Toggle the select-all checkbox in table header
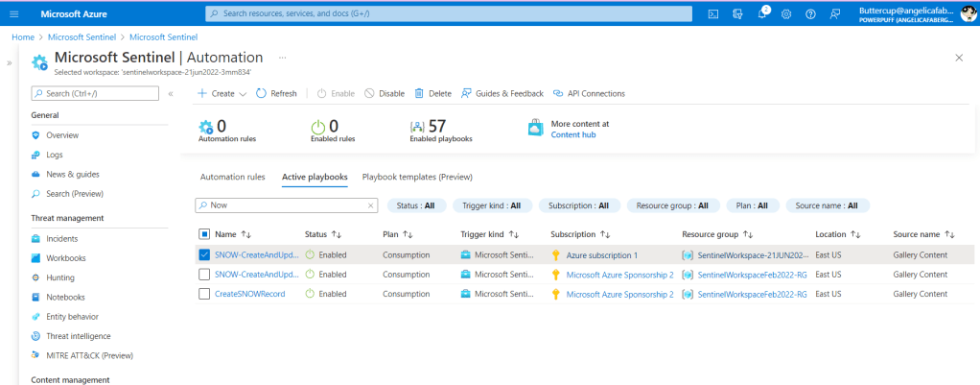 pyautogui.click(x=203, y=233)
